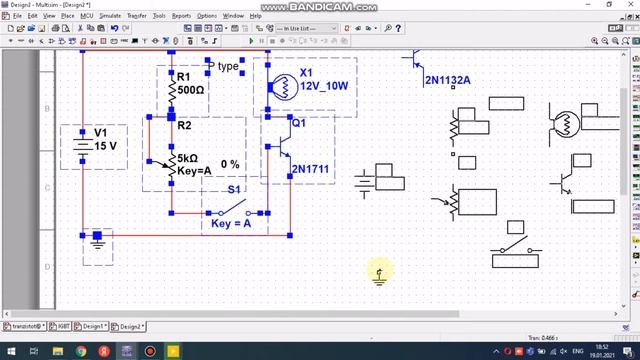Click the printer icon
Image resolution: width=640 pixels, height=360 pixels.
coord(55,28)
